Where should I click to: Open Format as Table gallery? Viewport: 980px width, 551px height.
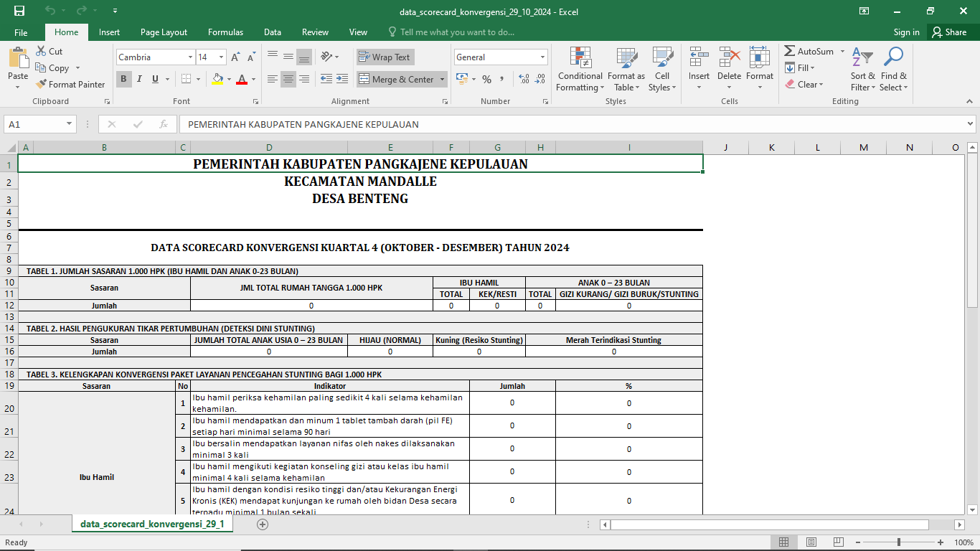626,70
